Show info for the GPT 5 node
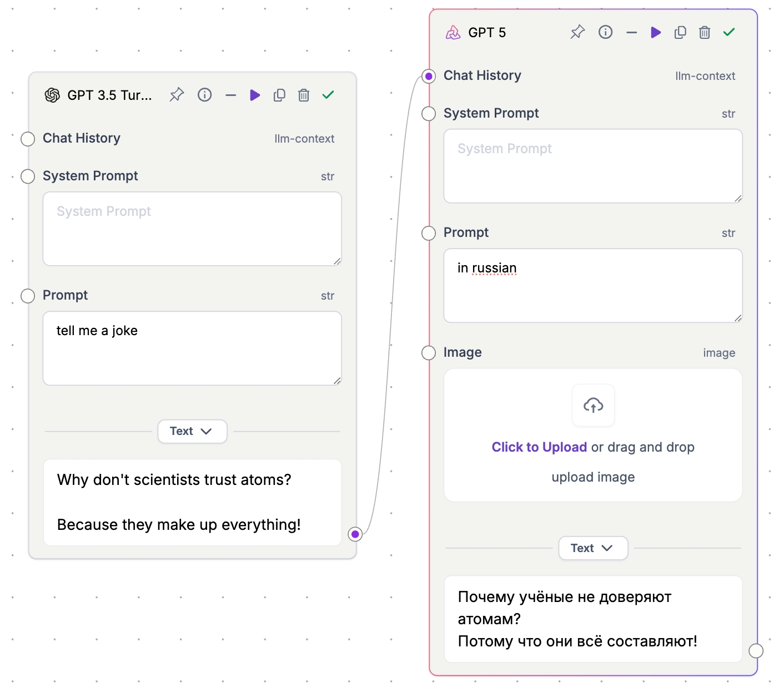The width and height of the screenshot is (784, 688). (x=605, y=32)
